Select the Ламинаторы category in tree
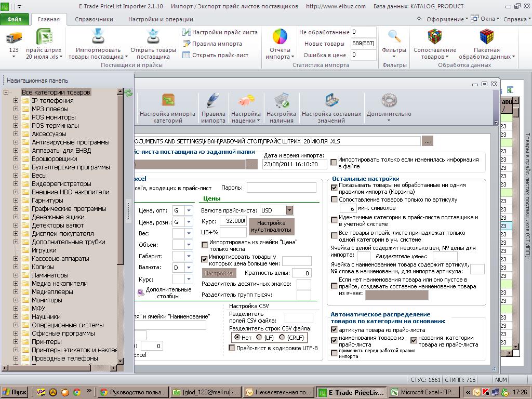 [x=50, y=275]
